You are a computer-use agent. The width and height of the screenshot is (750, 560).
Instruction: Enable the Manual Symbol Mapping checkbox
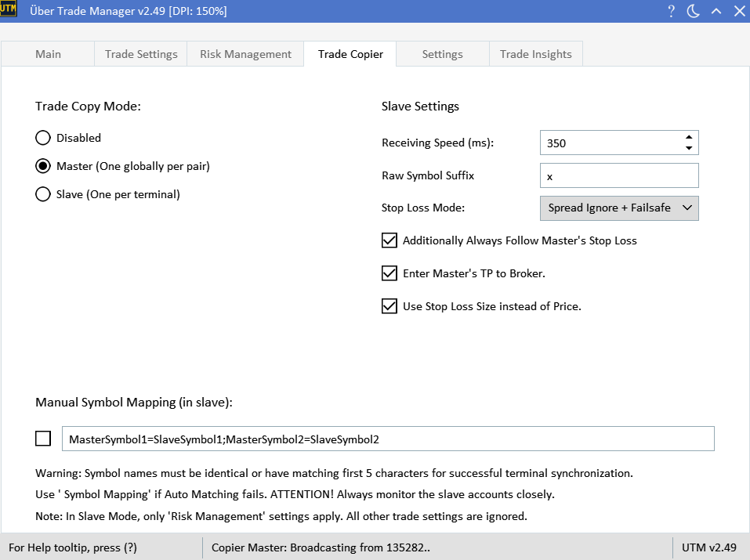click(43, 438)
